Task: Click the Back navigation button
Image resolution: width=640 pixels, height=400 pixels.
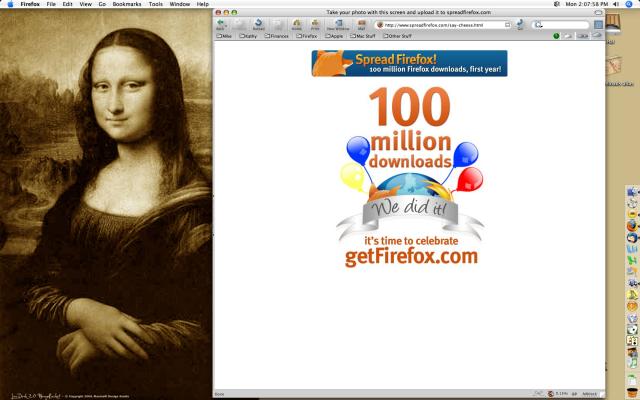Action: point(221,23)
